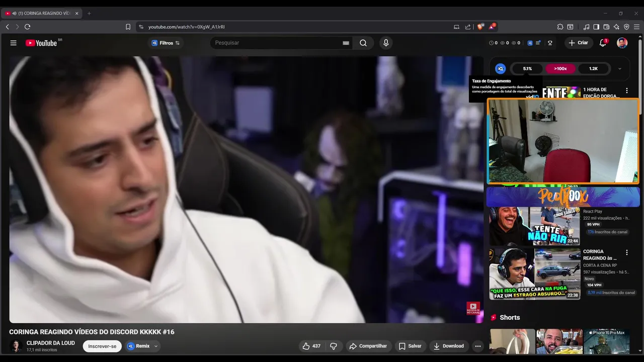The image size is (644, 362).
Task: Click the Brave Rewards triangle icon
Action: tap(492, 27)
